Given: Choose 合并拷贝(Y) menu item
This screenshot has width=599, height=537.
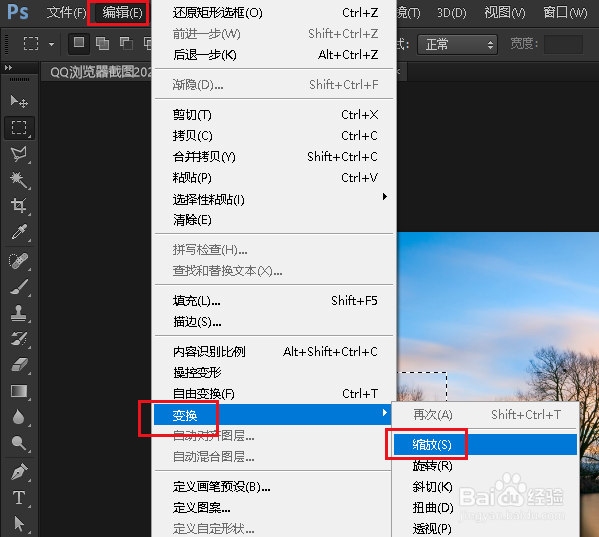Looking at the screenshot, I should 274,157.
